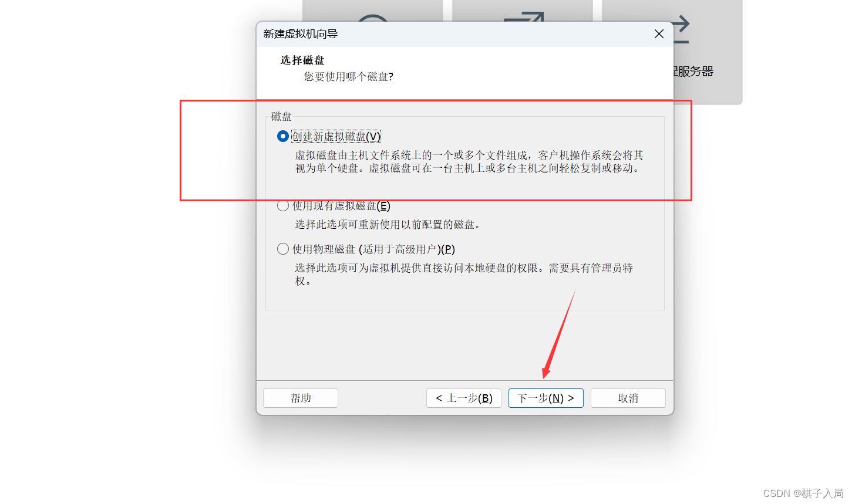Viewport: 852px width, 504px height.
Task: Open help via the 帮助 button
Action: [x=301, y=398]
